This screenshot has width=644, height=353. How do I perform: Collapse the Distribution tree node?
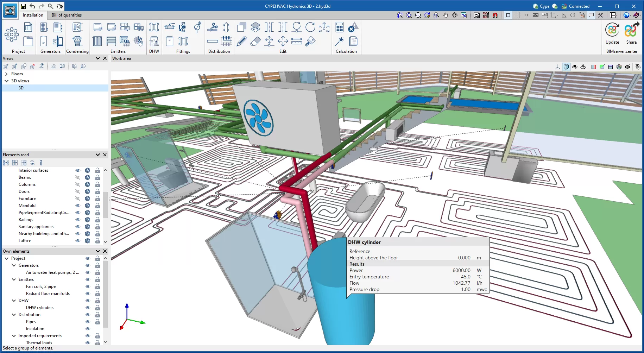[x=14, y=315]
